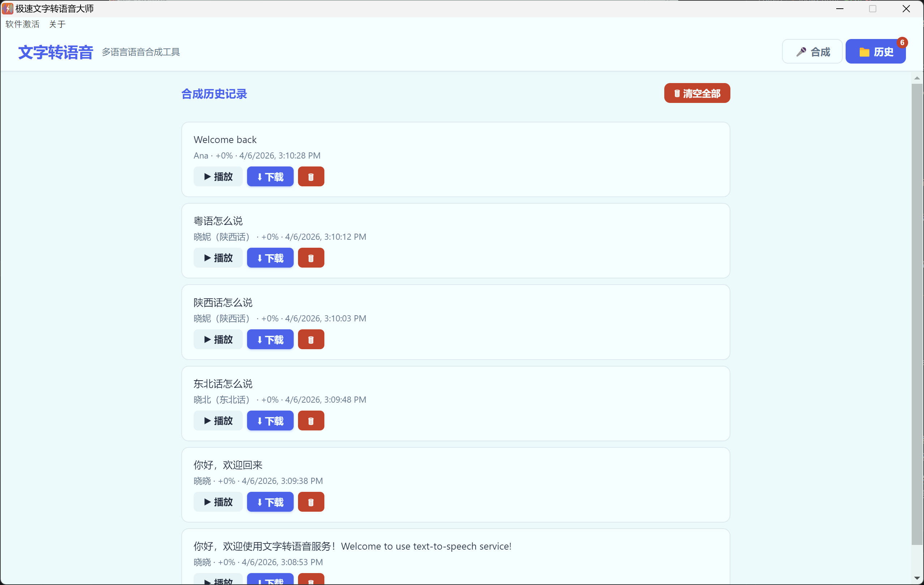The height and width of the screenshot is (585, 924).
Task: Play the "Welcome back" audio entry
Action: [217, 177]
